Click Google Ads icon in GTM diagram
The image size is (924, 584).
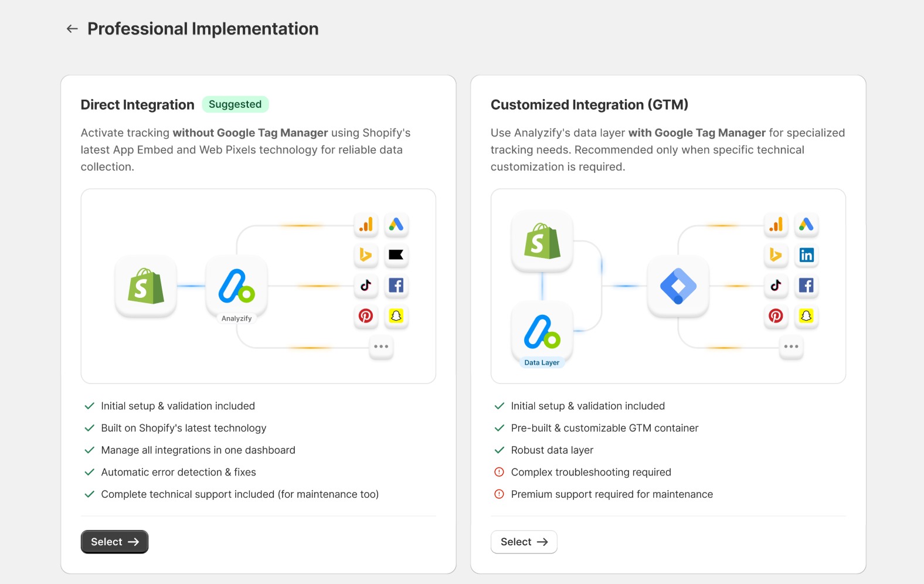pos(806,225)
